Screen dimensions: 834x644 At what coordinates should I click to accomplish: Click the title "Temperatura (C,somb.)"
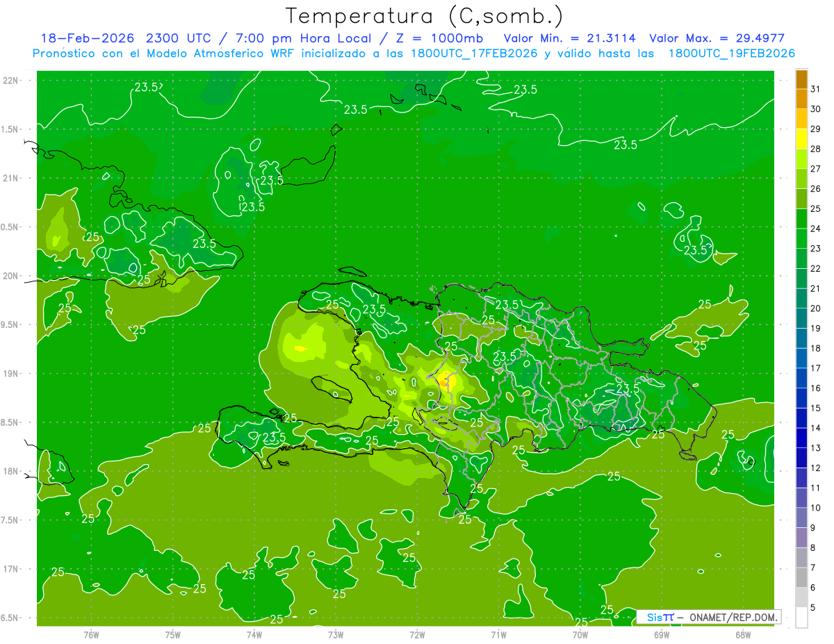point(424,16)
